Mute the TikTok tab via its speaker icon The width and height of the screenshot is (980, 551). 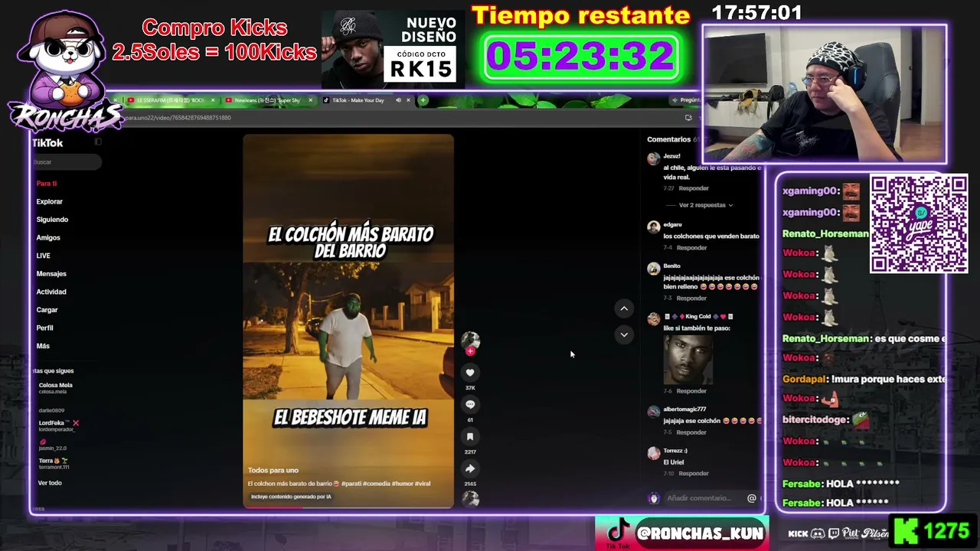pos(398,100)
